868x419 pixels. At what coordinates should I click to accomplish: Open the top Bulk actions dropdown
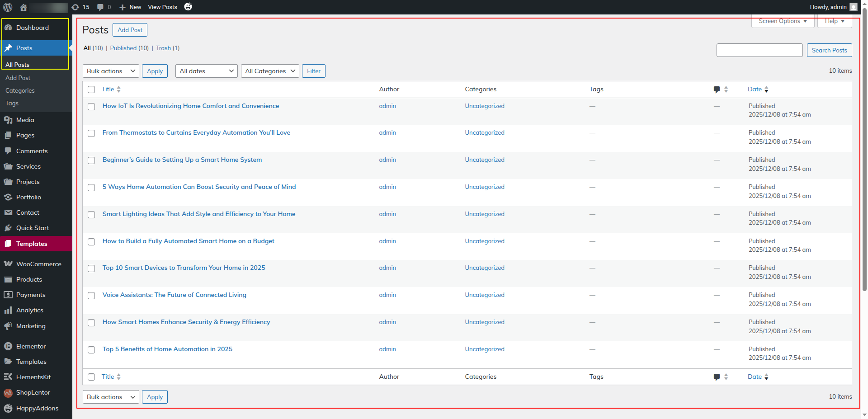click(x=111, y=71)
